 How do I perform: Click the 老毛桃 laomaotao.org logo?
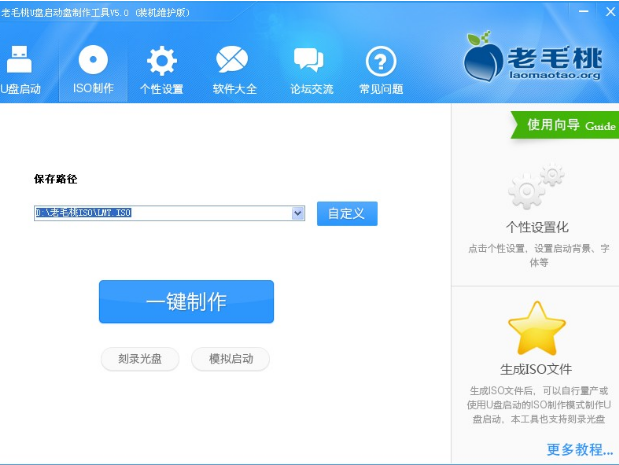pos(533,56)
